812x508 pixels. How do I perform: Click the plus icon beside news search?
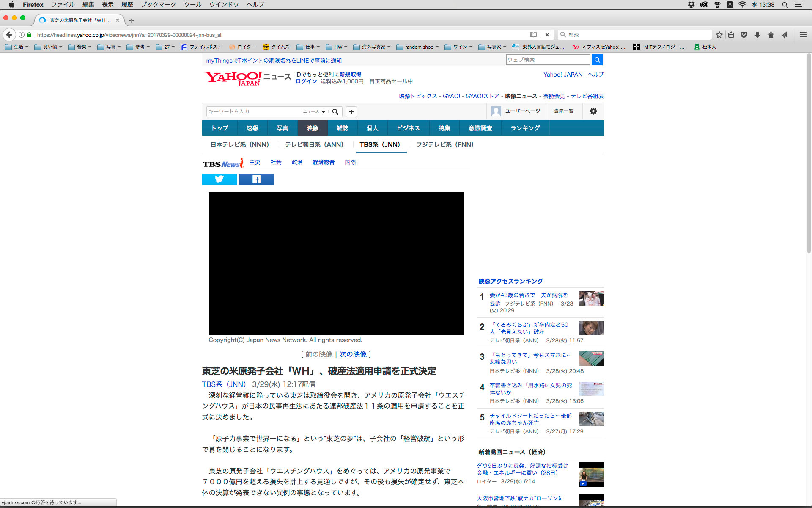(351, 112)
